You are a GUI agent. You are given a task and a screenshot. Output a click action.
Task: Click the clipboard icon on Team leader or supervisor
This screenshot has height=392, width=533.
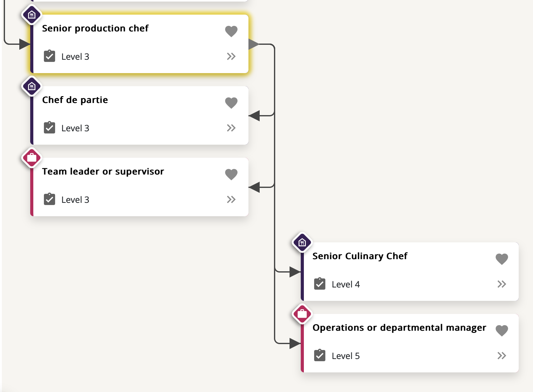[49, 199]
